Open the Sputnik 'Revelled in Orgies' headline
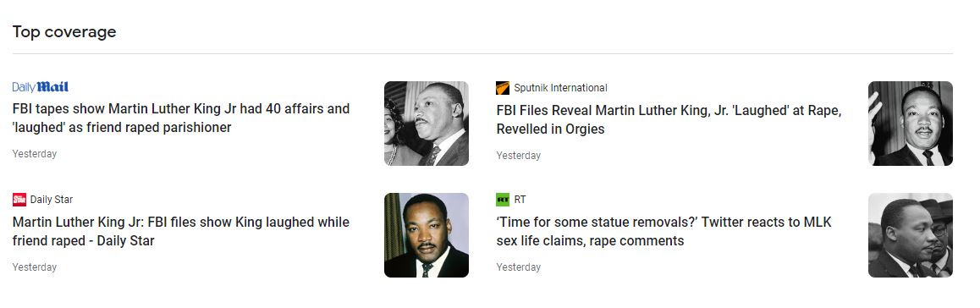 click(x=669, y=120)
